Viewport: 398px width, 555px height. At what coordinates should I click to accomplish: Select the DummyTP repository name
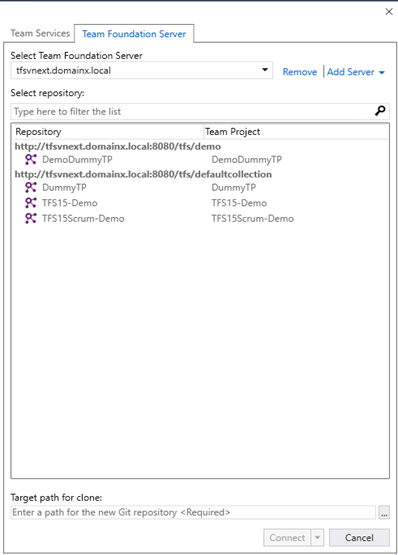point(64,188)
